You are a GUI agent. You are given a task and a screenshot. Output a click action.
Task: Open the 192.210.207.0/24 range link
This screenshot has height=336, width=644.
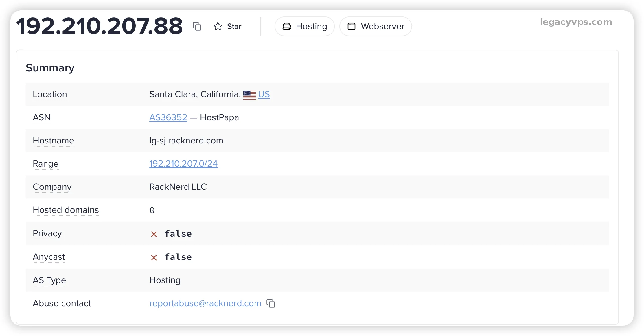[x=183, y=164]
